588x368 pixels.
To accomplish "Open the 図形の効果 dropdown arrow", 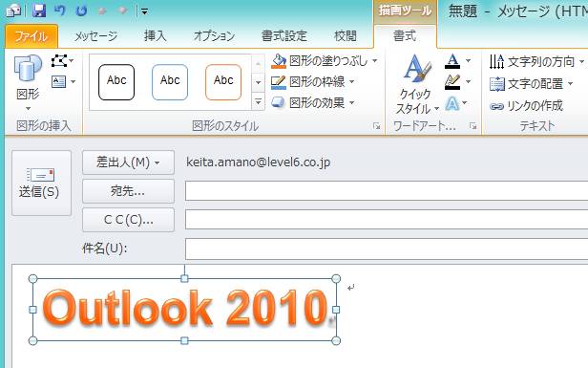I will click(x=351, y=102).
